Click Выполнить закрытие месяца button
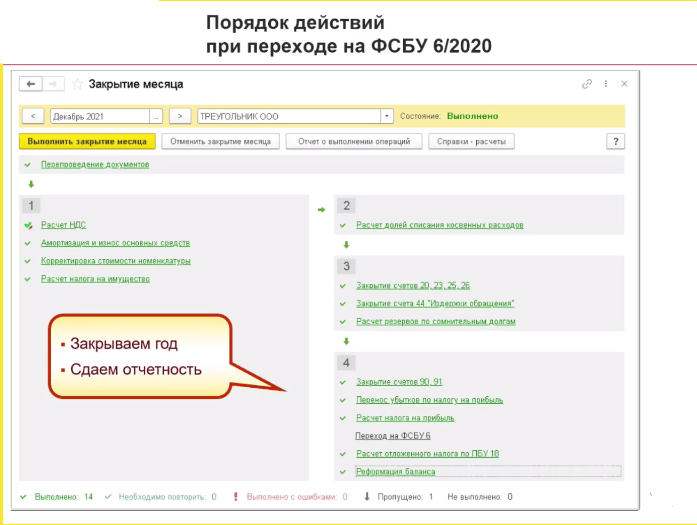Screen dimensions: 697x525 pos(87,141)
